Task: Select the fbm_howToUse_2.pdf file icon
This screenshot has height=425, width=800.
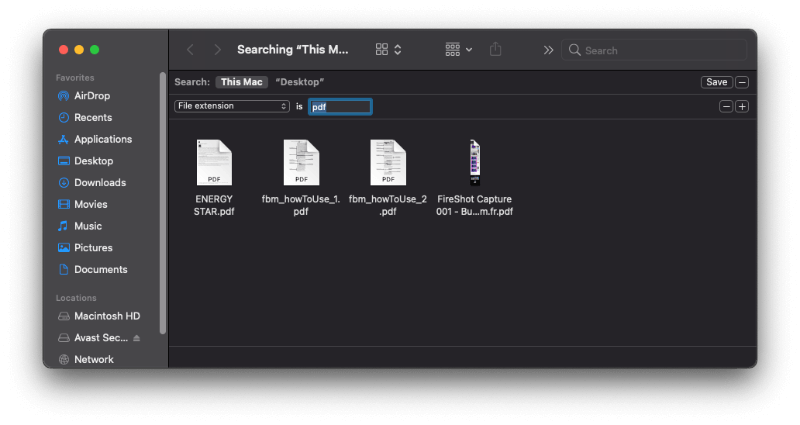Action: pyautogui.click(x=388, y=162)
